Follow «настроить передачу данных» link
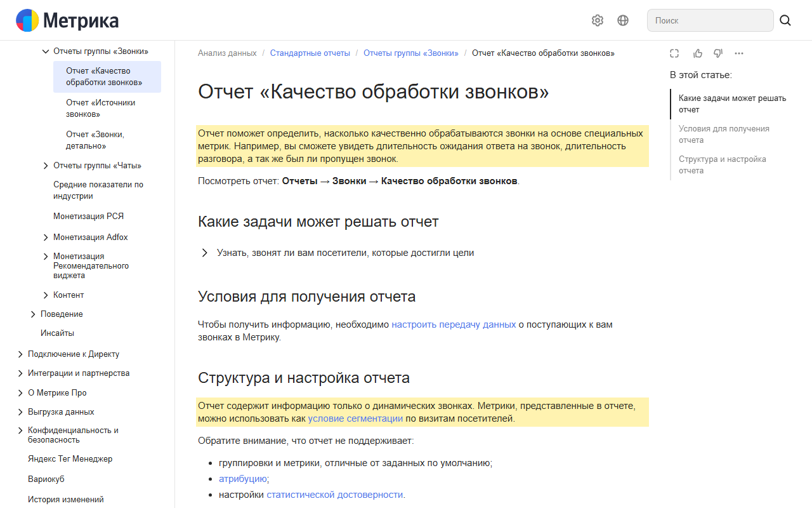Screen dimensions: 812x508 tap(454, 324)
